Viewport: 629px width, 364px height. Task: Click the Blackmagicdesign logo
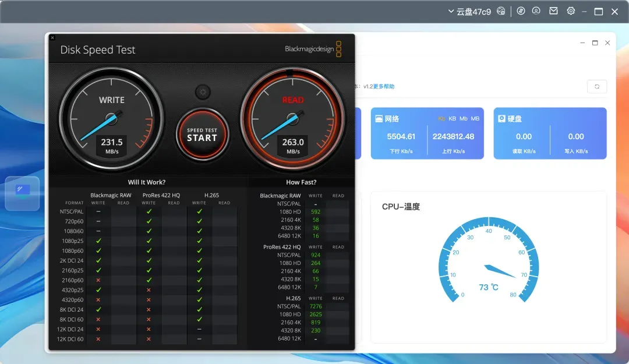(313, 49)
